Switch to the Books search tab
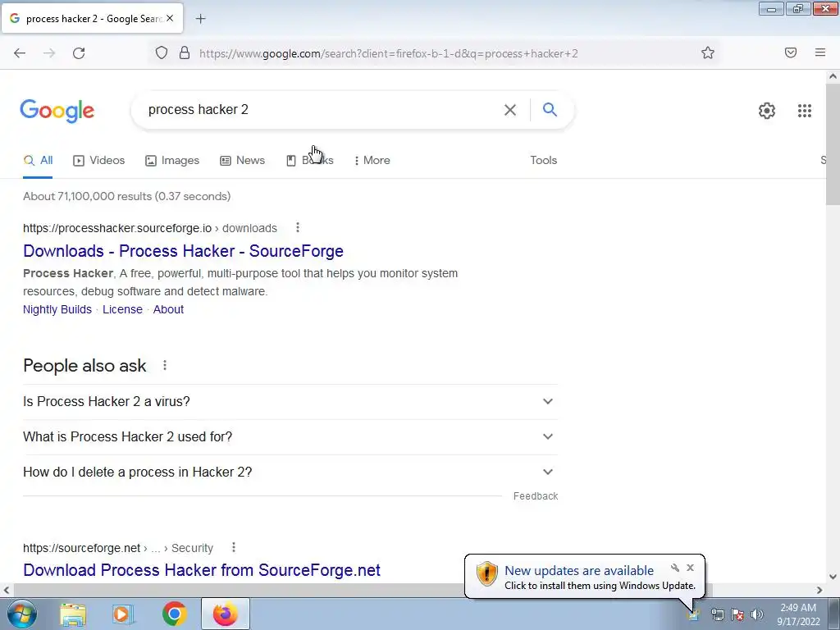 [x=310, y=160]
